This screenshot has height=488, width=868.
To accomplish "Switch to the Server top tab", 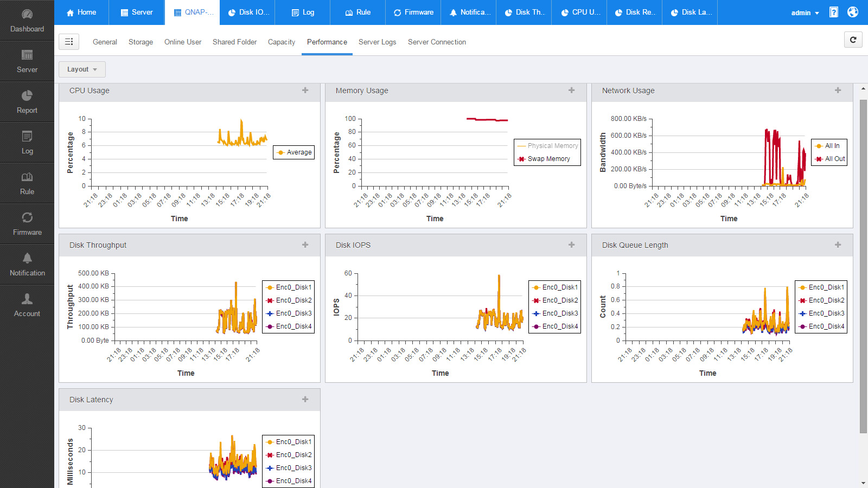I will [x=137, y=12].
